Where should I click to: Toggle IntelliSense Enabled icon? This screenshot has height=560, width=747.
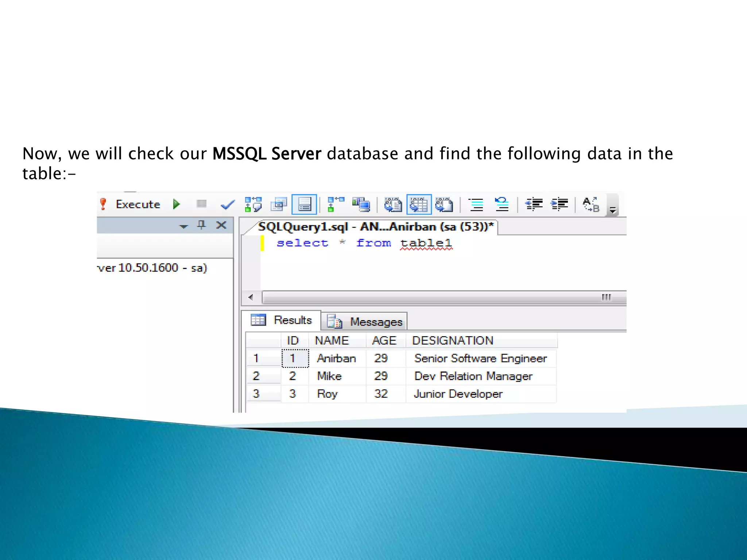(x=304, y=205)
